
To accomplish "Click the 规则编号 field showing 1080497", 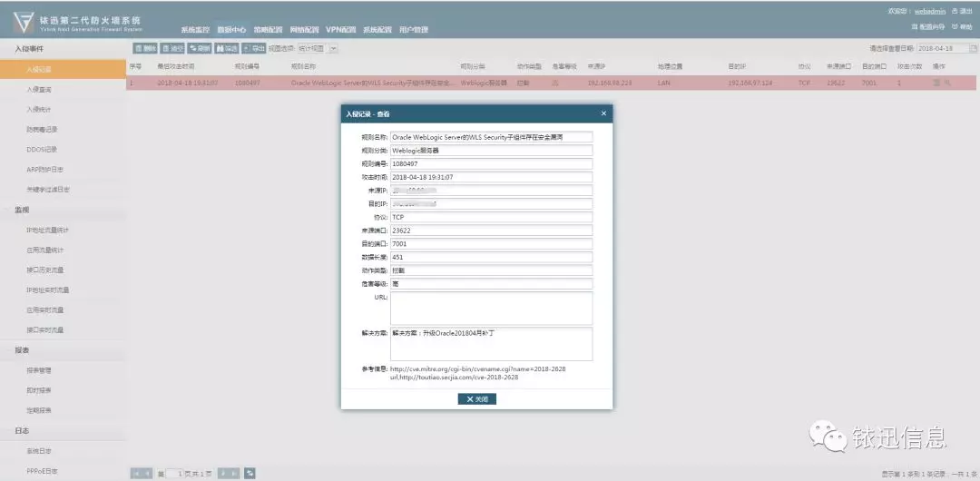I will click(x=491, y=164).
